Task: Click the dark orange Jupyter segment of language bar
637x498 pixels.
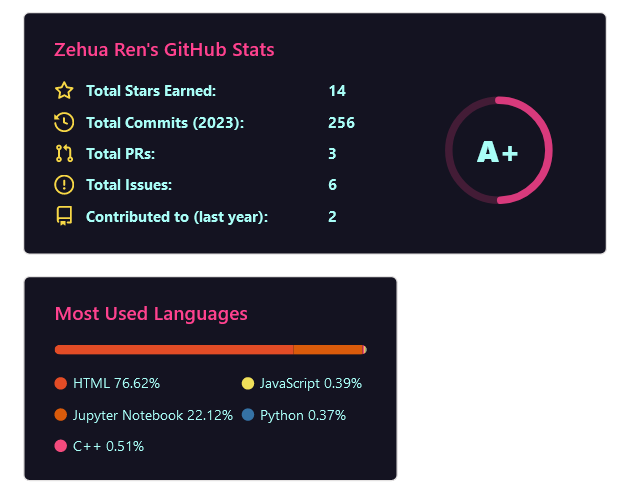Action: pos(327,349)
